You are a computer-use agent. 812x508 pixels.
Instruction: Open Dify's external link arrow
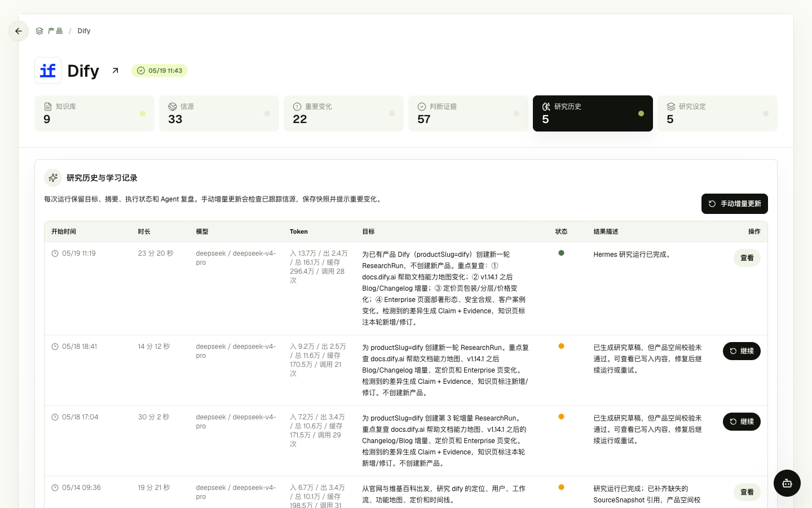point(115,71)
